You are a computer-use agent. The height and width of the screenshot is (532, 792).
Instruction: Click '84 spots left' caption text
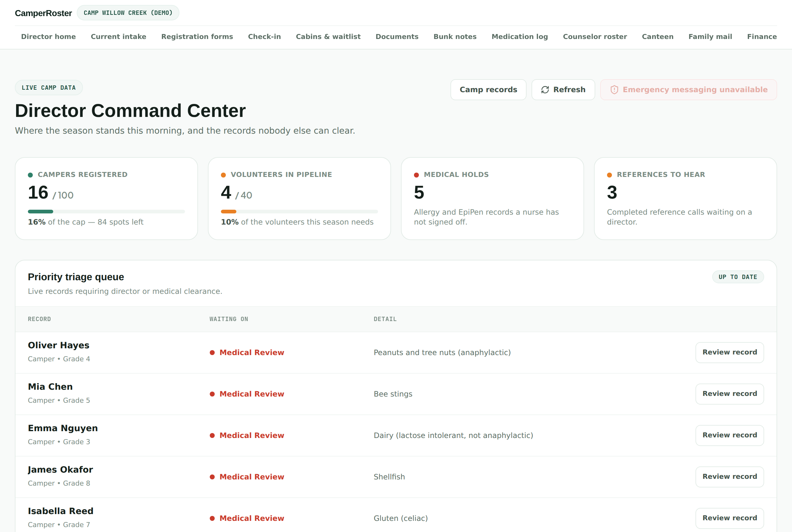tap(120, 222)
